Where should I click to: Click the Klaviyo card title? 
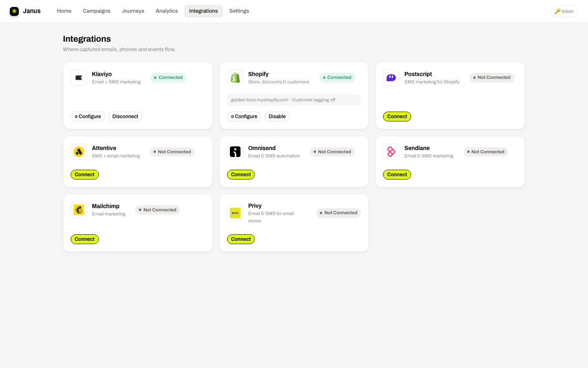(102, 74)
